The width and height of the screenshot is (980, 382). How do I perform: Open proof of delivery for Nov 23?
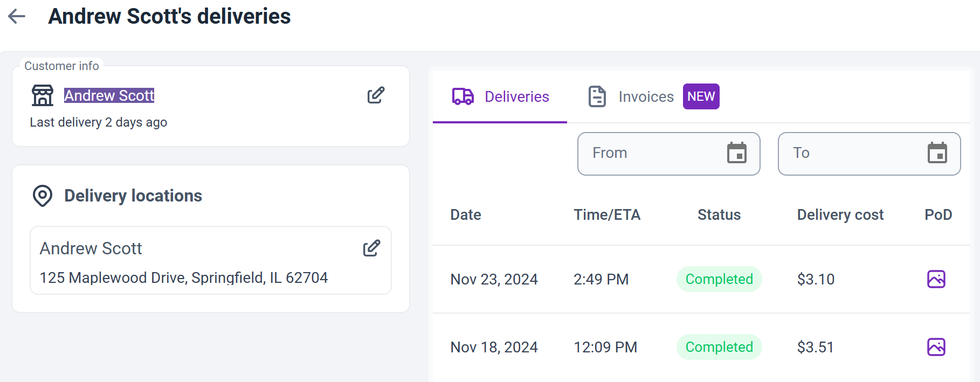click(x=936, y=279)
